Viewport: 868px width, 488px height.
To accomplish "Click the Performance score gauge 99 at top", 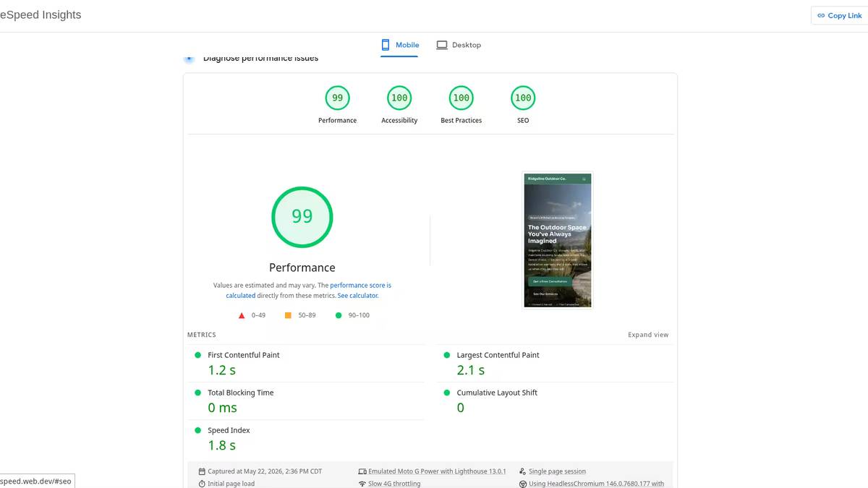I will (337, 98).
